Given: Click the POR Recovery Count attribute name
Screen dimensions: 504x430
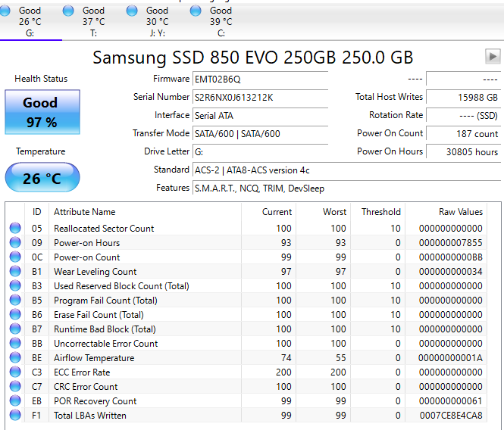Looking at the screenshot, I should tap(95, 401).
